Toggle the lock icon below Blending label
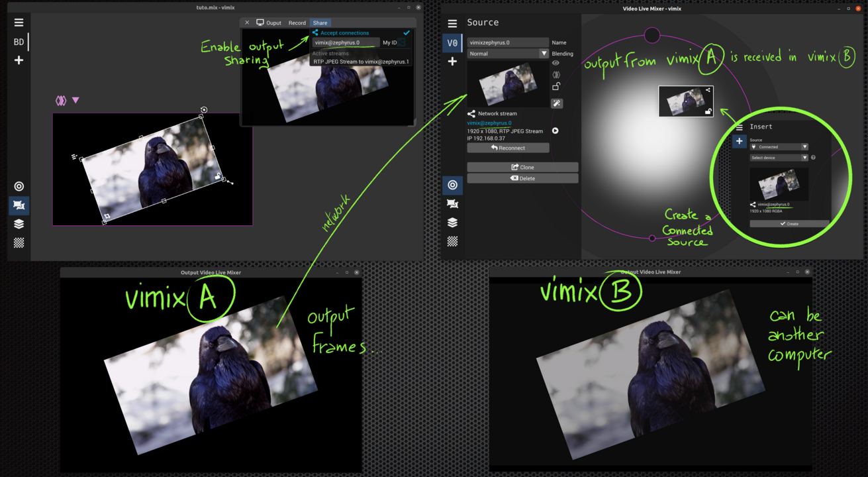This screenshot has height=477, width=868. click(x=556, y=86)
